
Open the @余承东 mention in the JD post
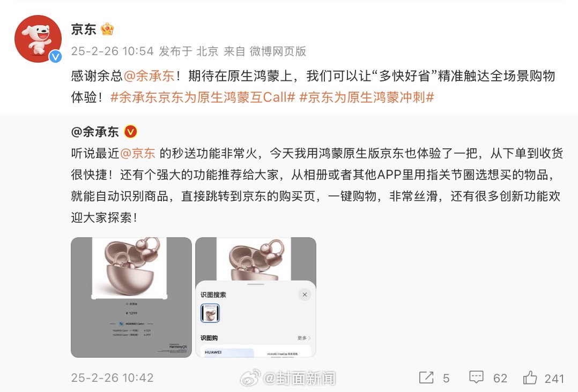pos(149,76)
